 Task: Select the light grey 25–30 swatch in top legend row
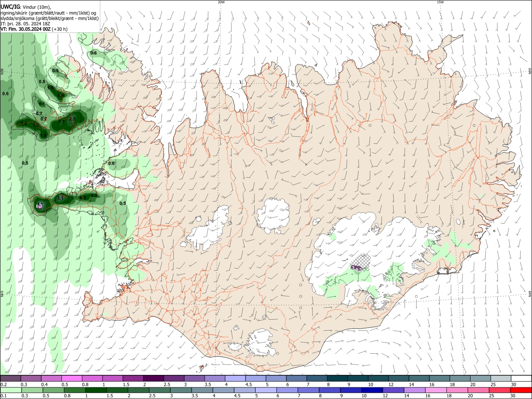point(501,378)
